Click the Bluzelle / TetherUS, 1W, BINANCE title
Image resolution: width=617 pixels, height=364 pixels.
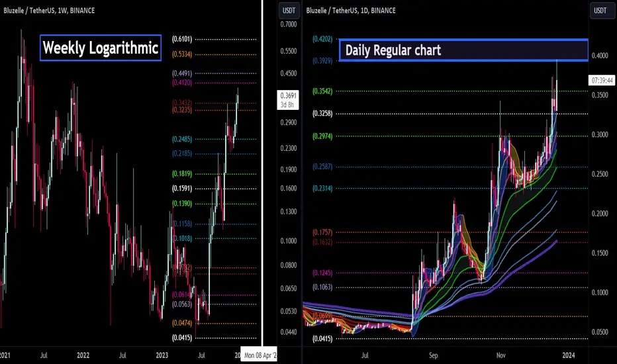49,11
